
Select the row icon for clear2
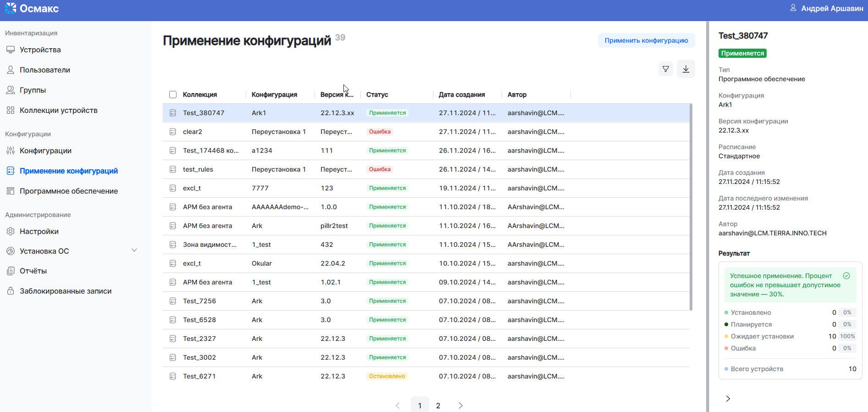pyautogui.click(x=173, y=132)
